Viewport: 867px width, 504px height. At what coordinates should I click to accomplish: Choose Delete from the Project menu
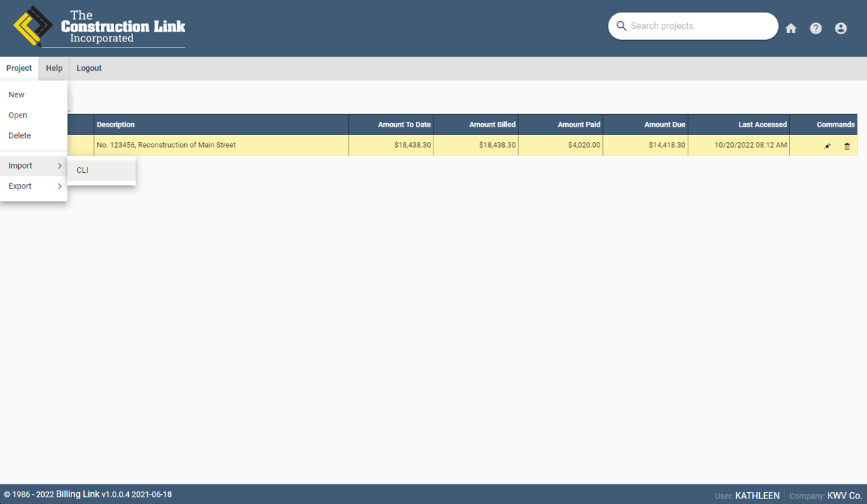pyautogui.click(x=34, y=135)
